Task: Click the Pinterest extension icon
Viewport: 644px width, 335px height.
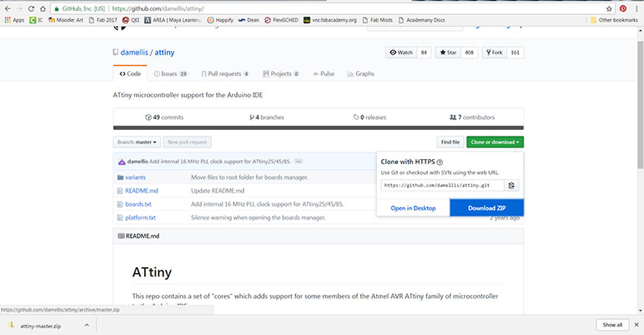Action: (x=623, y=8)
